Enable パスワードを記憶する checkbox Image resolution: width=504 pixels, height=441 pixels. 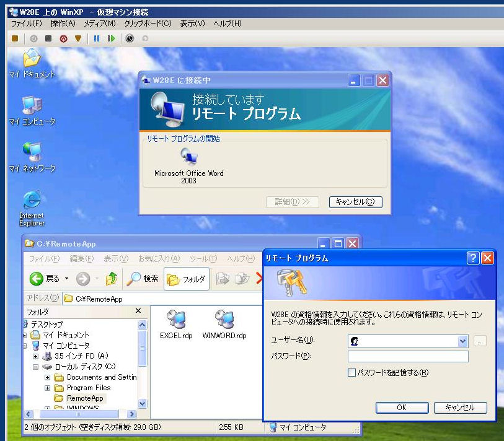tap(351, 373)
